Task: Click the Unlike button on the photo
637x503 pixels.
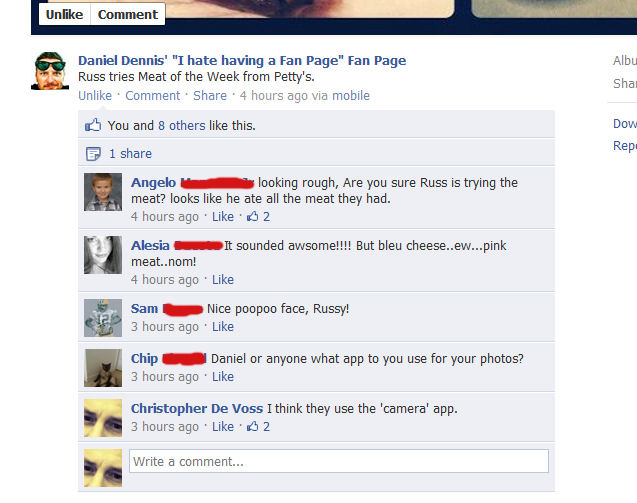Action: tap(65, 15)
